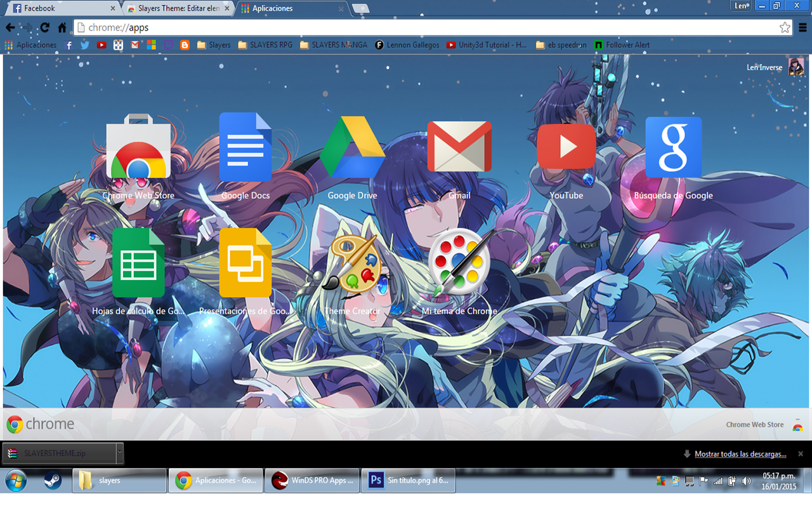The height and width of the screenshot is (508, 812).
Task: Open the SLAYERSTHEME.zip download options arrow
Action: coord(119,453)
